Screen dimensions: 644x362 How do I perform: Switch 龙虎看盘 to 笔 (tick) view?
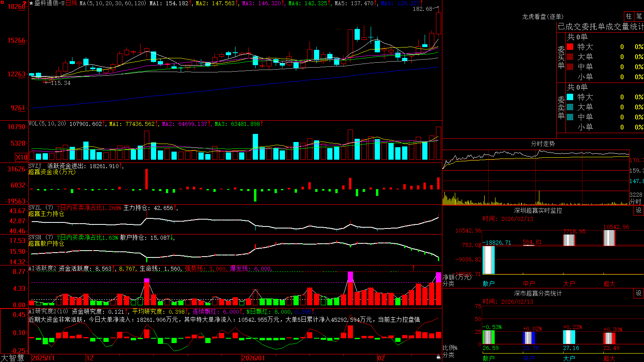[639, 16]
